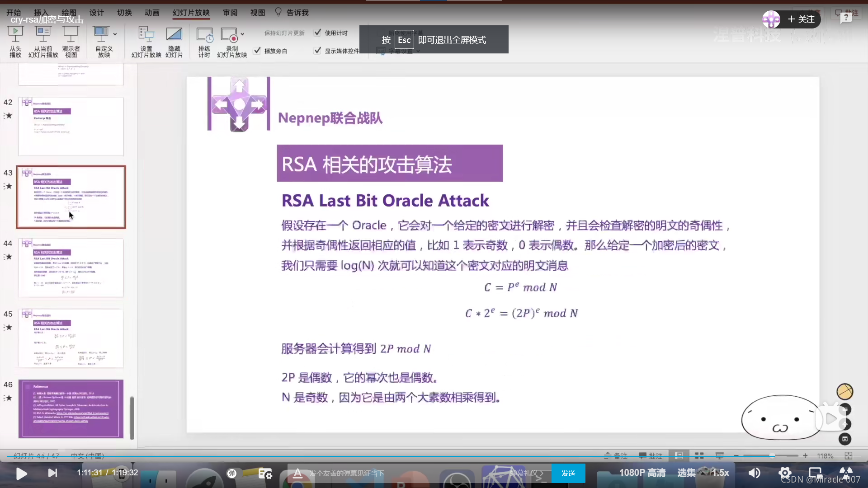Click the 隐藏幻灯片 icon
Viewport: 868px width, 488px height.
[174, 34]
